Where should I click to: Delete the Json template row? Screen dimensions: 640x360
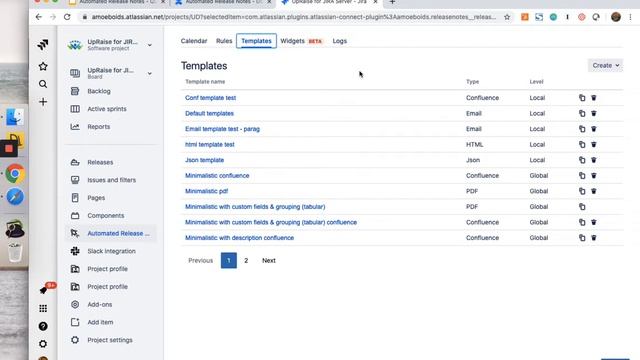[594, 160]
